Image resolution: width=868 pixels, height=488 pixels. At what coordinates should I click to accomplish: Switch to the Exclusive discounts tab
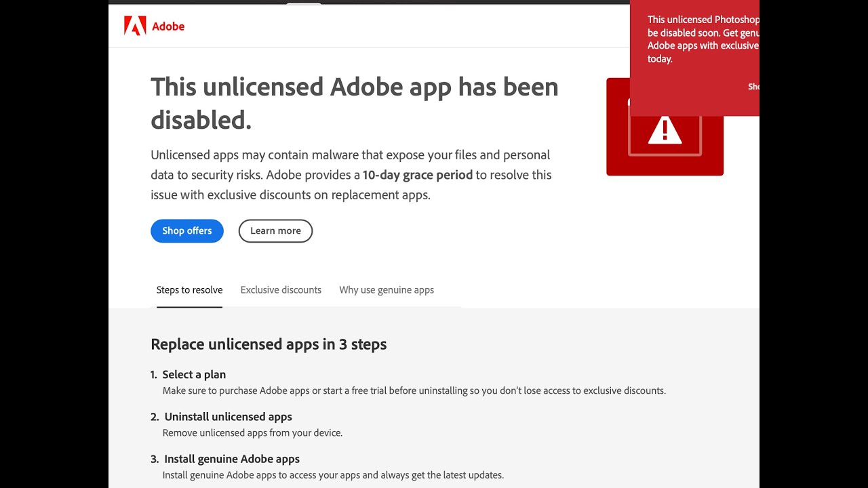pyautogui.click(x=281, y=290)
